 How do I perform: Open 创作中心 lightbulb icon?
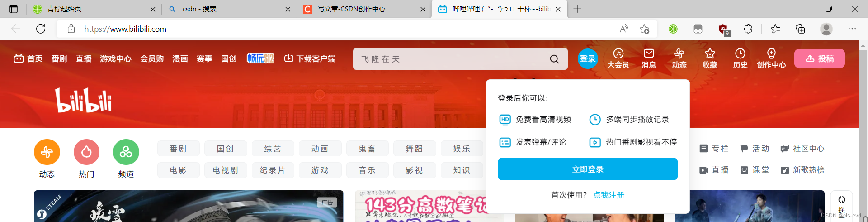pos(771,58)
